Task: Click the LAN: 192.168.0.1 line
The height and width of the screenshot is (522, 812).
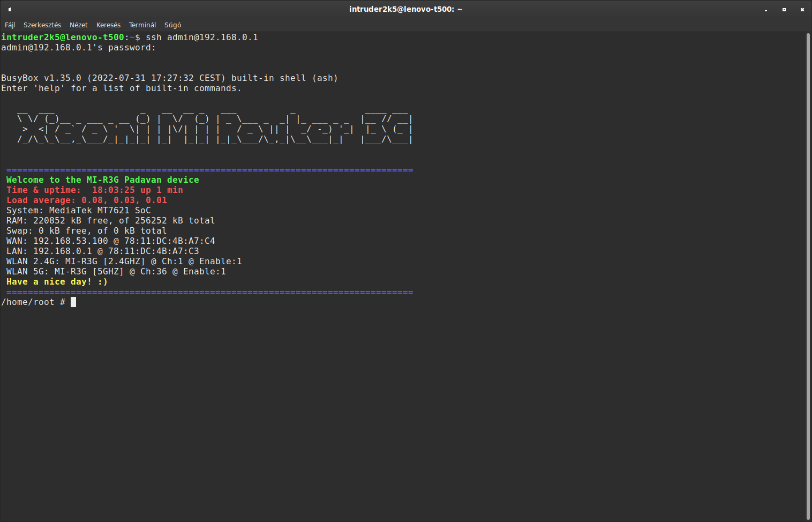Action: 103,251
